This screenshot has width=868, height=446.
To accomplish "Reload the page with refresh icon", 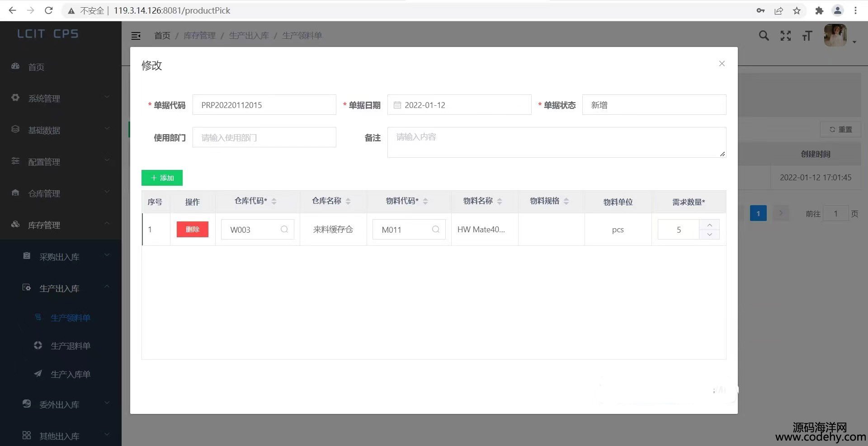I will tap(49, 10).
